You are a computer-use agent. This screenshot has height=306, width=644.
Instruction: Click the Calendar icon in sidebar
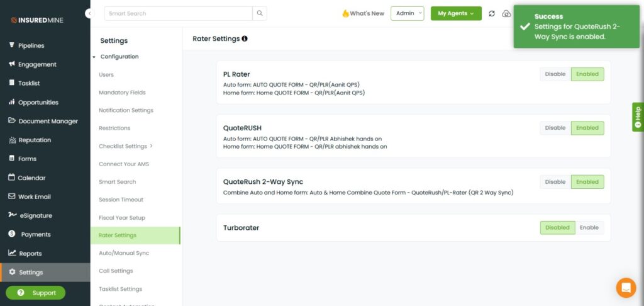[x=11, y=178]
